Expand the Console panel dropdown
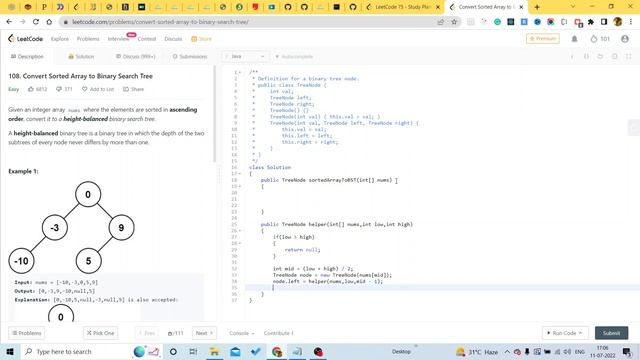This screenshot has width=640, height=360. 242,333
